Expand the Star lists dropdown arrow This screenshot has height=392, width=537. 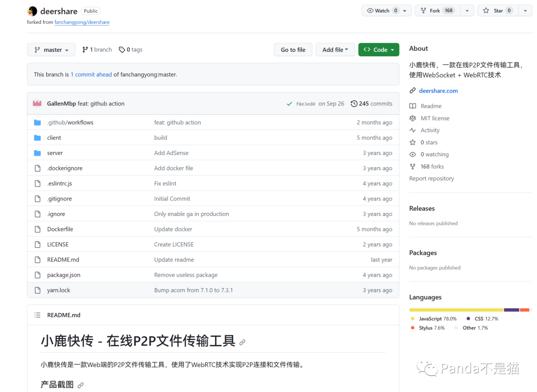click(x=526, y=10)
